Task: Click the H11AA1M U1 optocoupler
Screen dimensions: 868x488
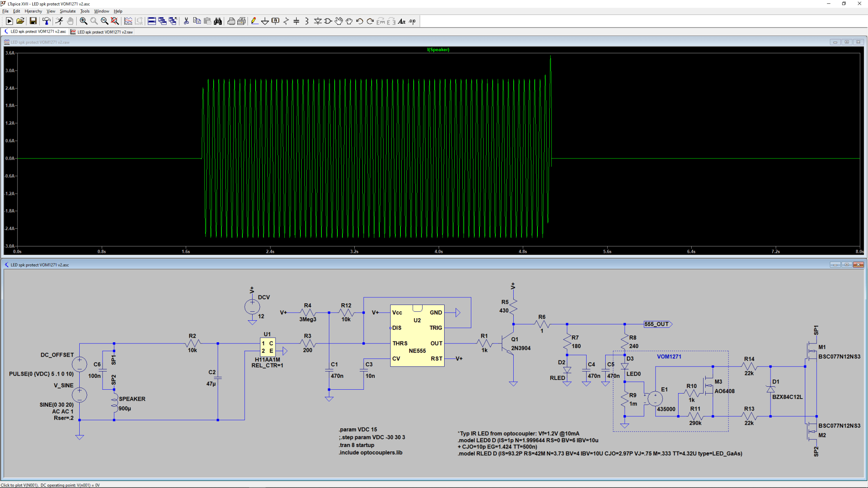Action: (x=267, y=347)
